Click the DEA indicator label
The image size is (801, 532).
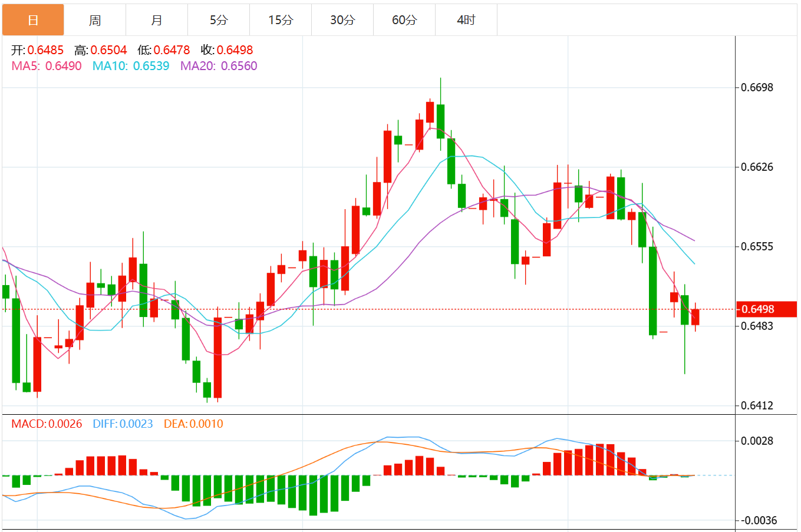click(193, 424)
